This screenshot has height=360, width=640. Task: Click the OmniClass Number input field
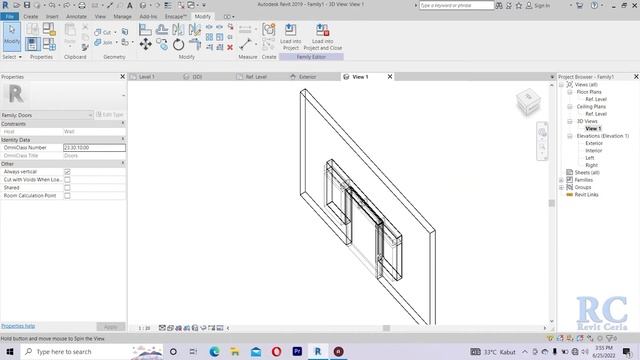[x=94, y=148]
